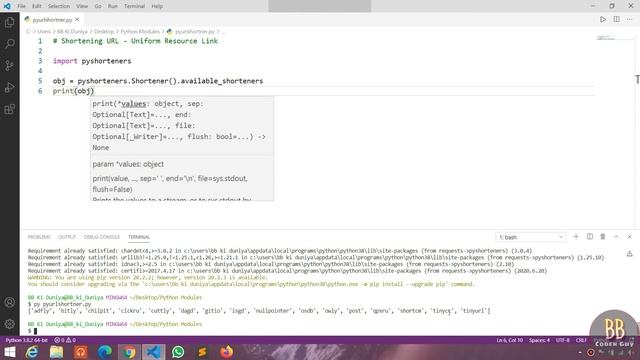
Task: Open the Accounts menu icon
Action: [9, 302]
